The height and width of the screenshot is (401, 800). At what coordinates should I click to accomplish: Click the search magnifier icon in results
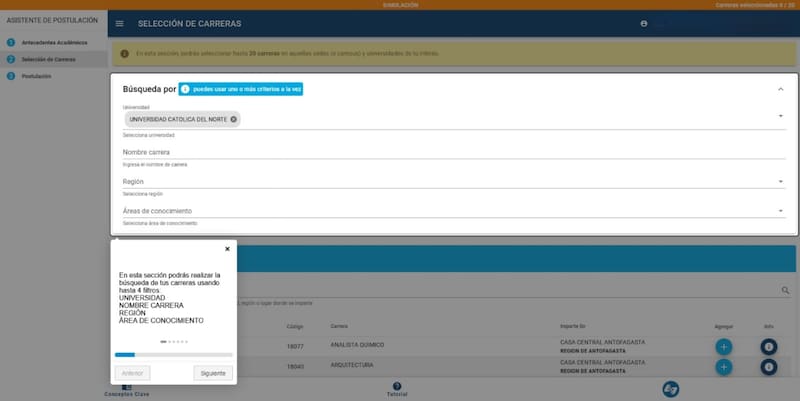[786, 291]
